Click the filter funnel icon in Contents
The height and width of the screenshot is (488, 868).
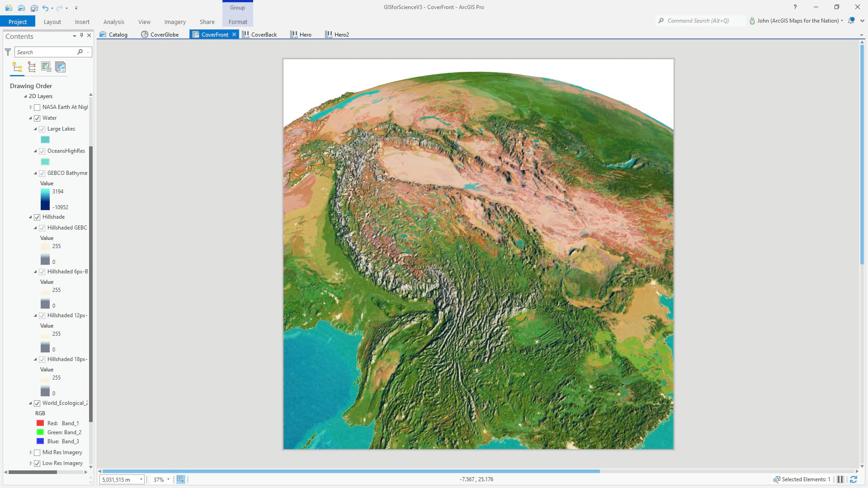[8, 52]
